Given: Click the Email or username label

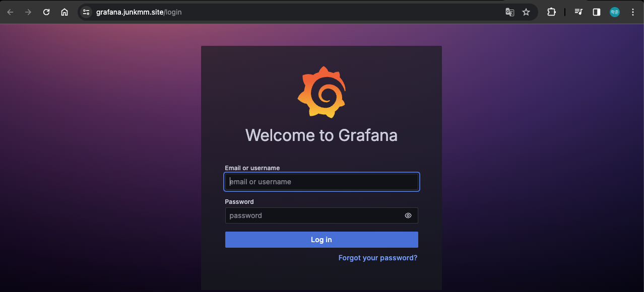Looking at the screenshot, I should pos(252,168).
